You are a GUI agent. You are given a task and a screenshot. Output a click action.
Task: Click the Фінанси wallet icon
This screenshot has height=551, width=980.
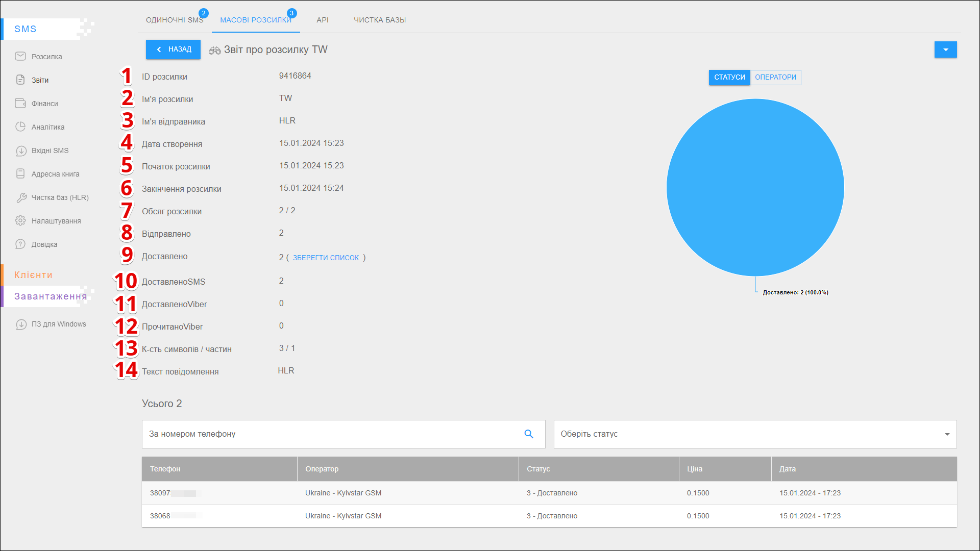[20, 103]
